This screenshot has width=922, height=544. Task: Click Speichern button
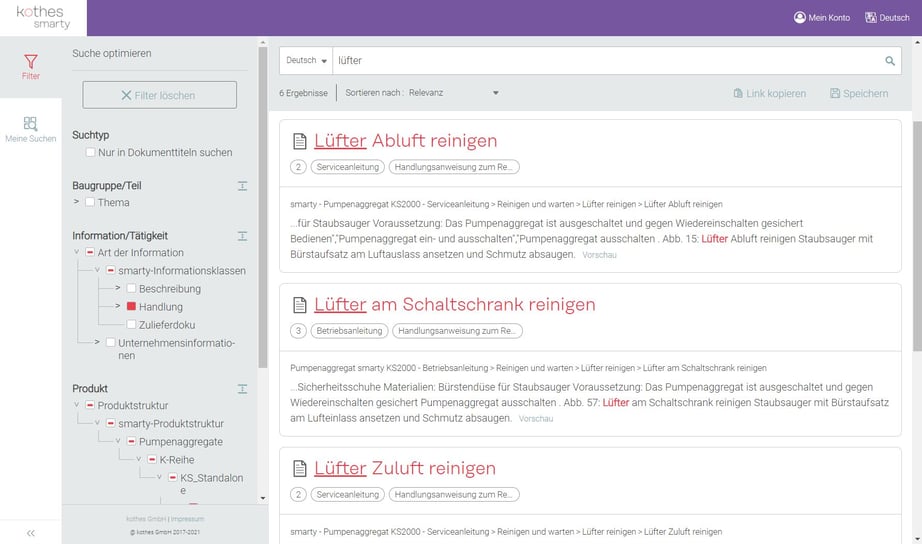point(859,94)
